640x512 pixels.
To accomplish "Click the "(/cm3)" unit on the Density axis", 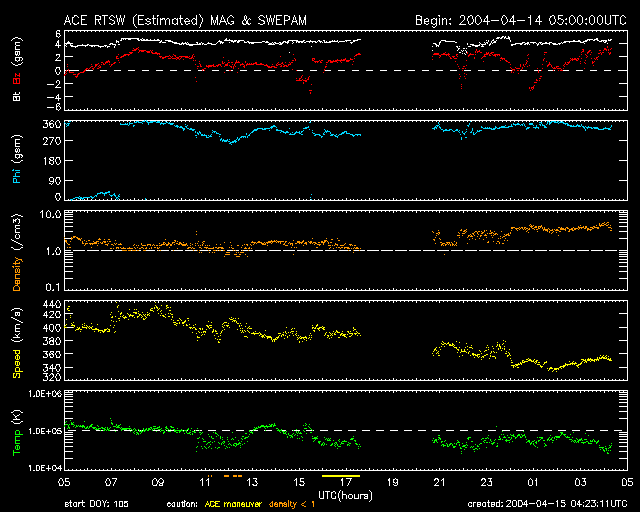I will point(17,232).
